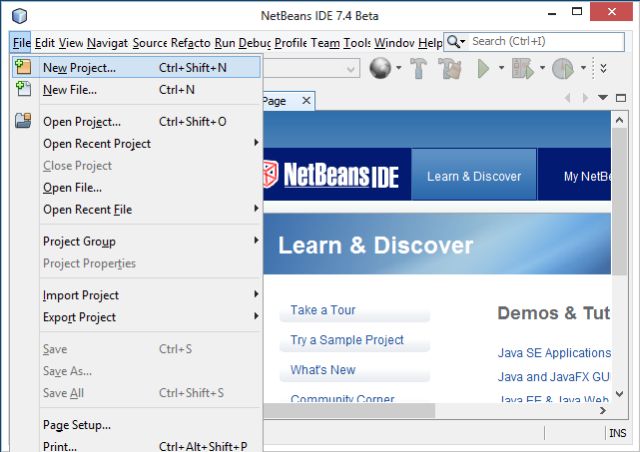The image size is (640, 452).
Task: Open the View menu
Action: tap(71, 42)
